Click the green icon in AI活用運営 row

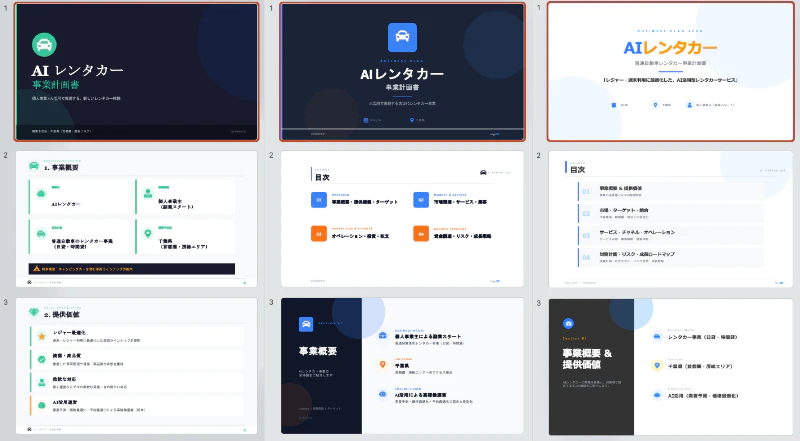[42, 405]
